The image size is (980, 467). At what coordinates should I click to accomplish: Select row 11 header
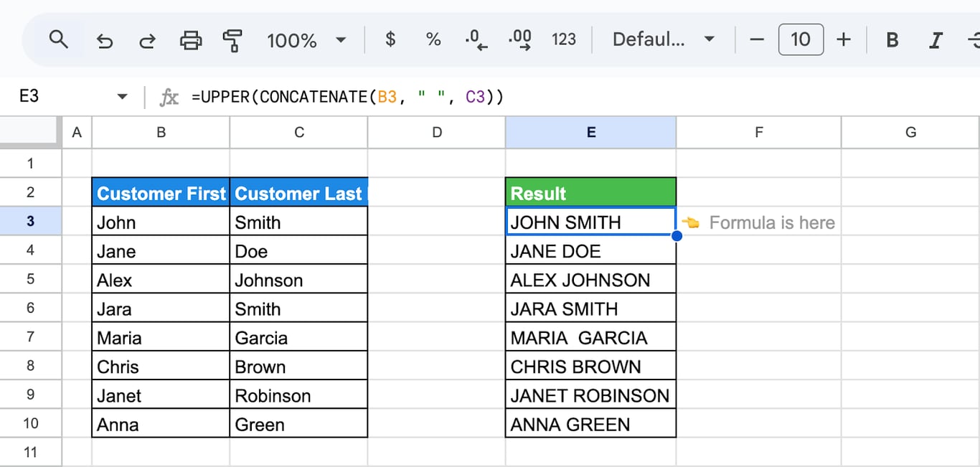pos(31,452)
